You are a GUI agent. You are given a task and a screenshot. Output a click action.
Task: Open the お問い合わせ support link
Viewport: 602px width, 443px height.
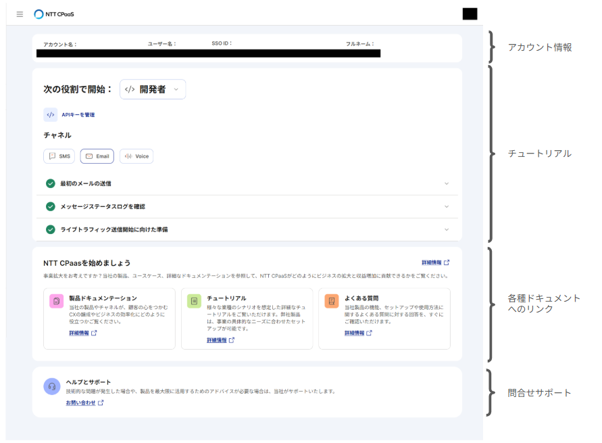click(85, 403)
